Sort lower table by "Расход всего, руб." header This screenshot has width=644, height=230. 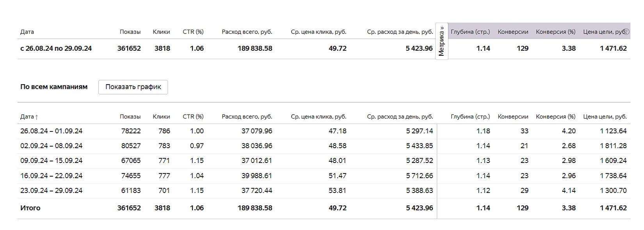(247, 117)
